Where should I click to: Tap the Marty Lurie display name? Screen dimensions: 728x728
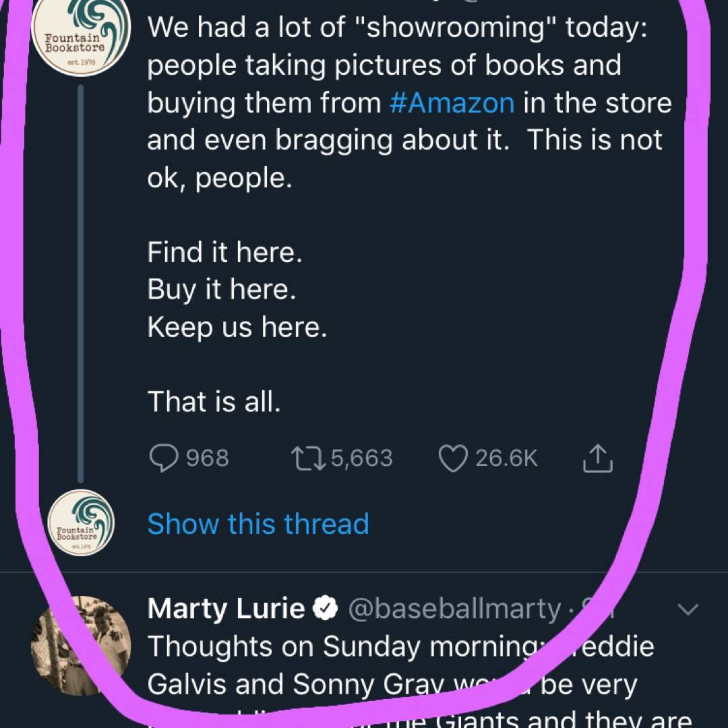pyautogui.click(x=226, y=609)
